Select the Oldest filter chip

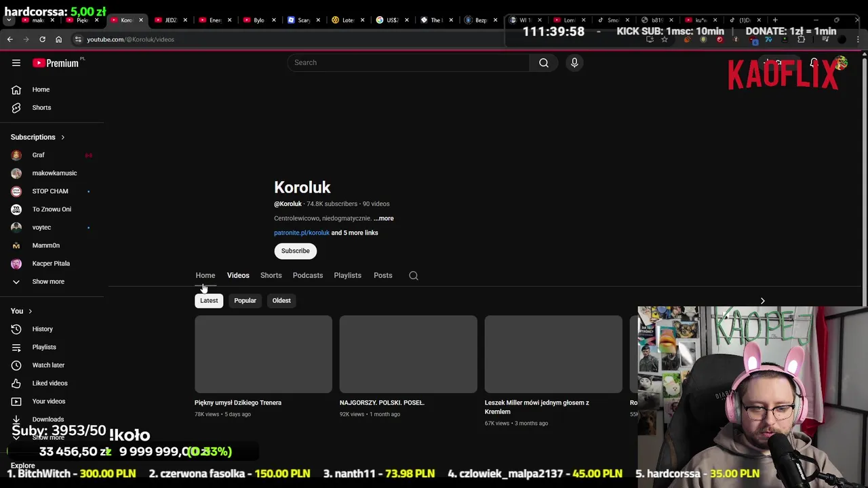point(281,300)
